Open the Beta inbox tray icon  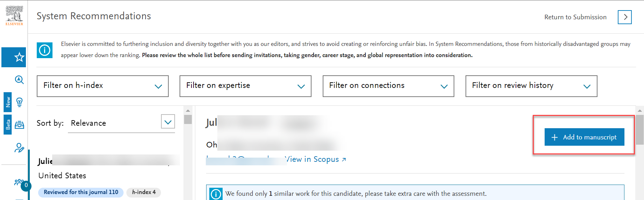20,125
